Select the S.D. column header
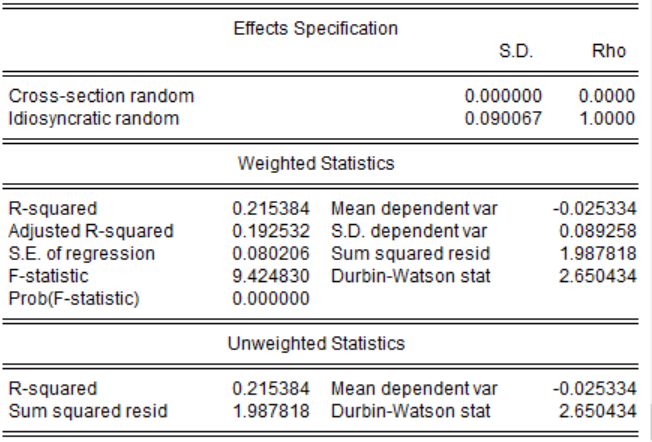The image size is (652, 442). (x=515, y=52)
